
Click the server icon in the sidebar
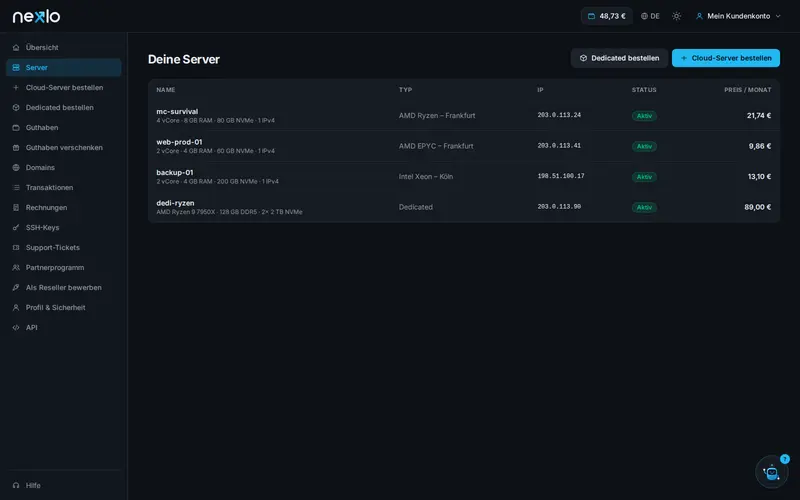[x=16, y=67]
